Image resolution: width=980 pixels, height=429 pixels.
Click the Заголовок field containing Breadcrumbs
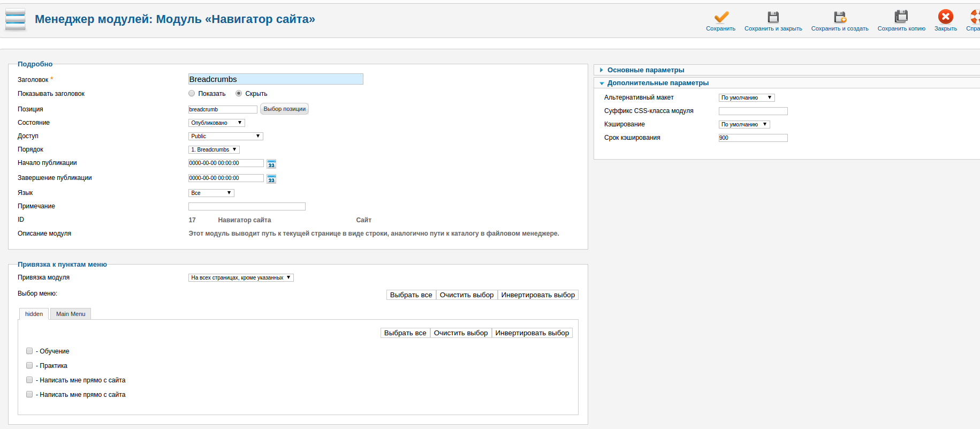tap(276, 79)
